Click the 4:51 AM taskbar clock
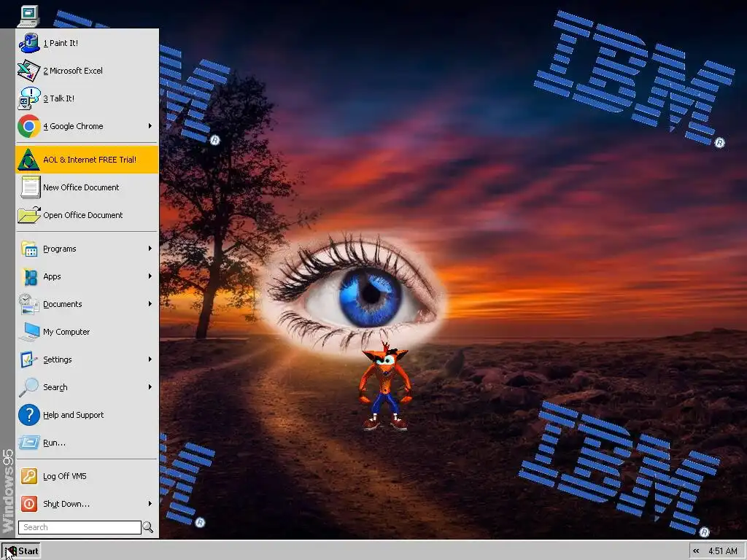 click(x=722, y=551)
